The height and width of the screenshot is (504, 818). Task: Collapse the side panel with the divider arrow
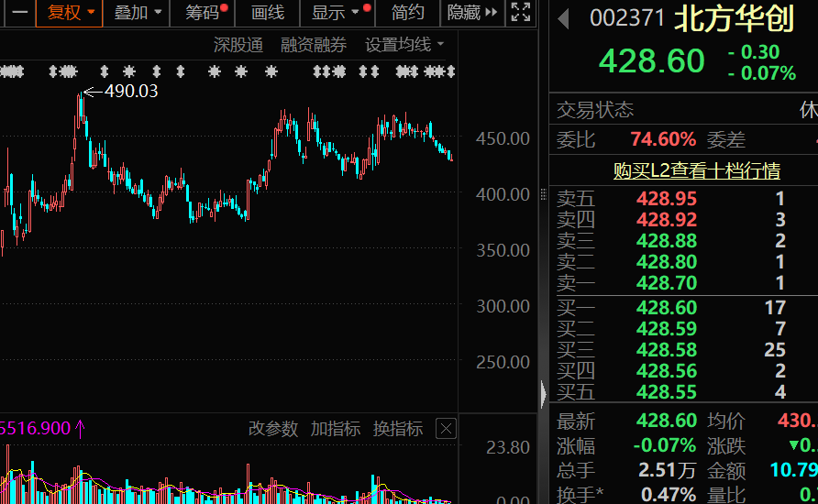tap(543, 394)
